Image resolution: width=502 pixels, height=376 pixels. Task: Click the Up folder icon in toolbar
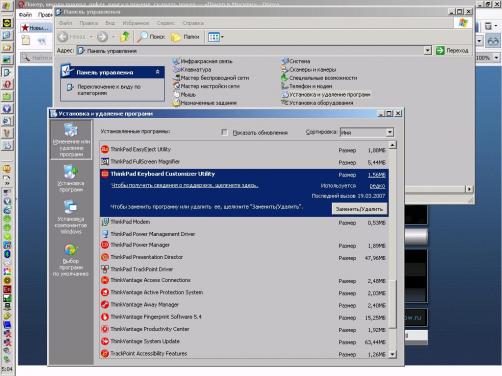coord(125,37)
